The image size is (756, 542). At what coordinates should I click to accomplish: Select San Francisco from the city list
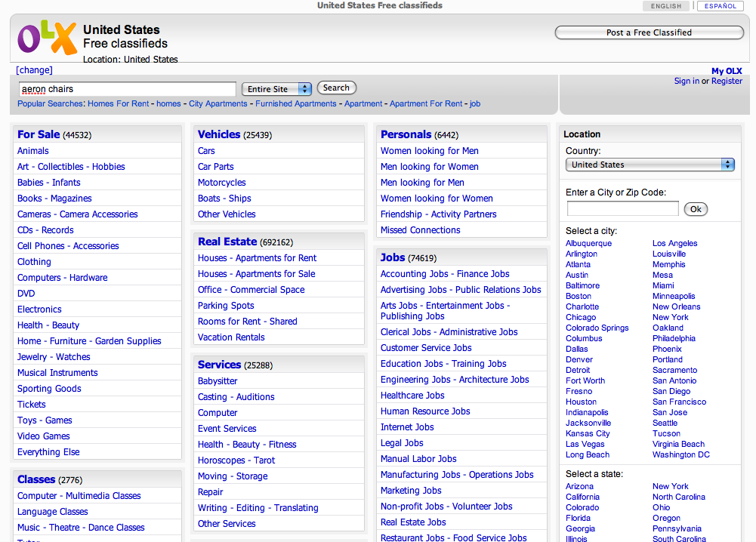point(679,402)
